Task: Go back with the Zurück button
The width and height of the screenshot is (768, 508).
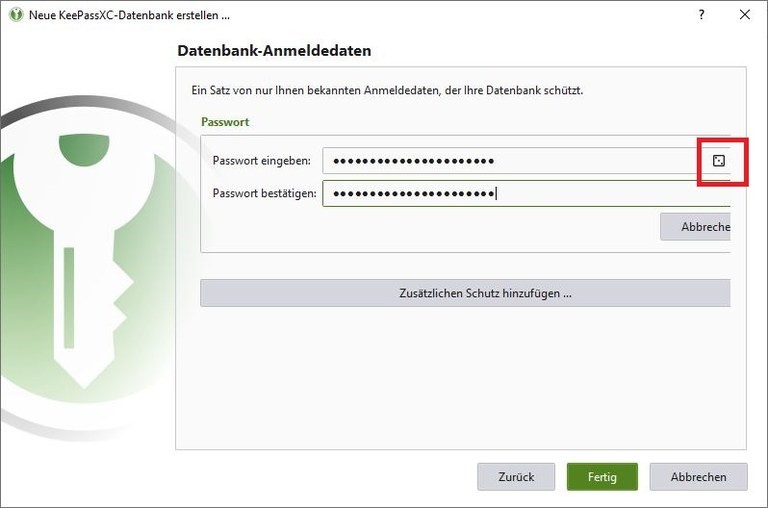Action: coord(516,477)
